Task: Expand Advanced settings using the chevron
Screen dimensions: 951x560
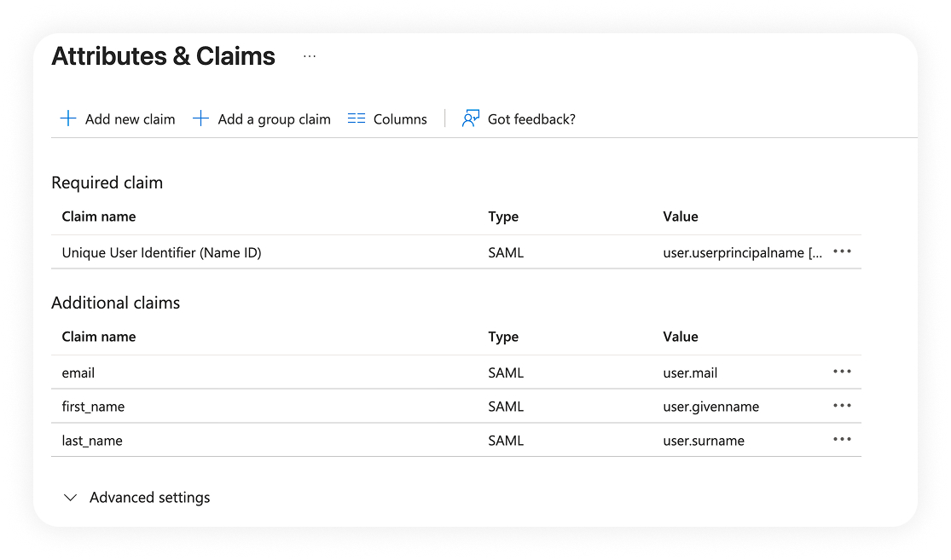Action: tap(71, 498)
